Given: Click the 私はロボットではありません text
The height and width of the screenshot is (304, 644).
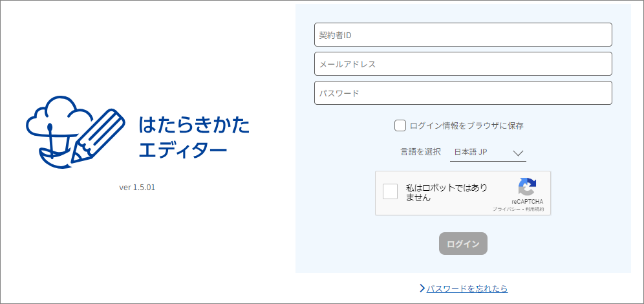Looking at the screenshot, I should pos(446,192).
